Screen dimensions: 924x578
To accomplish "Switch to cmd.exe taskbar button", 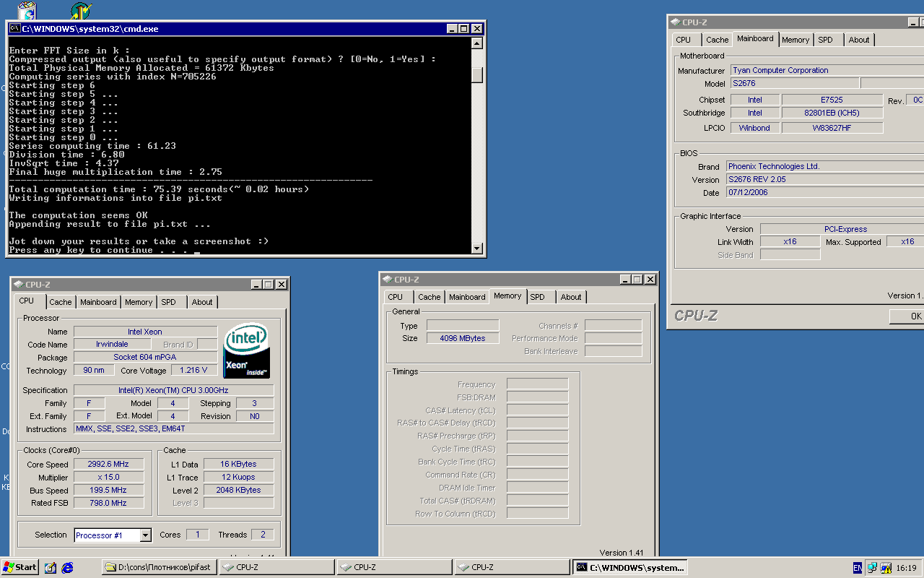I will 630,567.
